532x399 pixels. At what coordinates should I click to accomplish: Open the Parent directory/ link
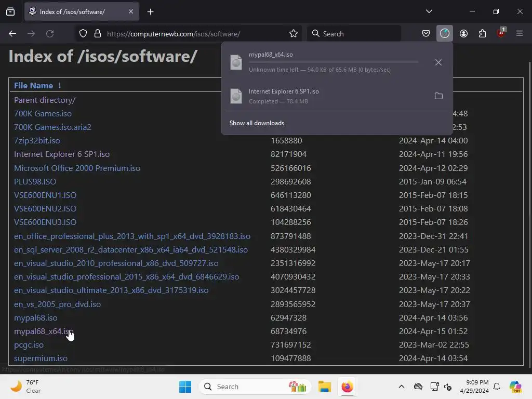click(45, 100)
